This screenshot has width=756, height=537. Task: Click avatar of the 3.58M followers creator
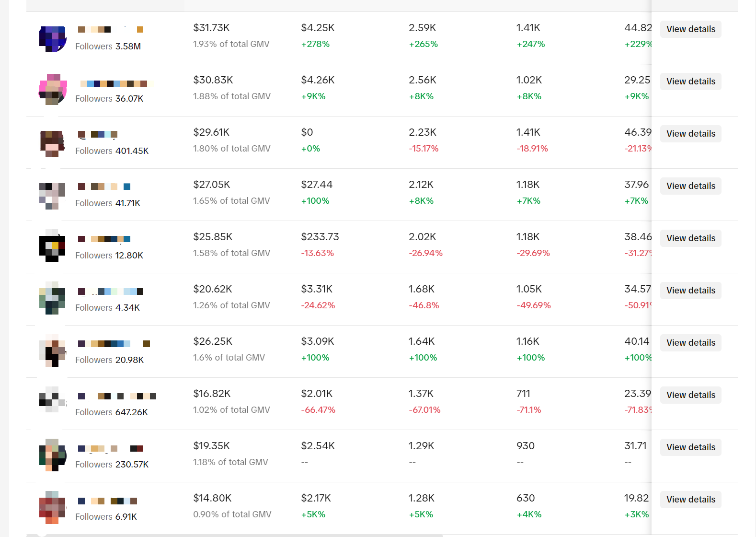click(x=52, y=39)
